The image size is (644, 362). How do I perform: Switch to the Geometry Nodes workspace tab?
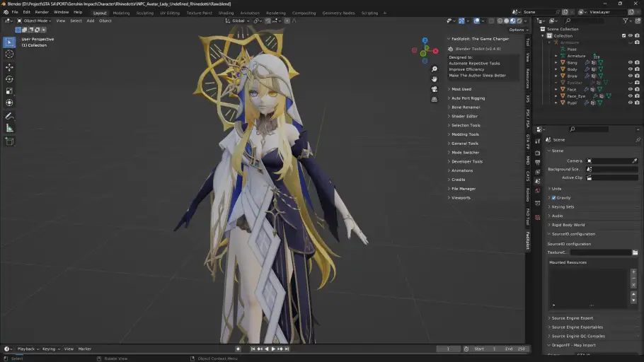(338, 13)
